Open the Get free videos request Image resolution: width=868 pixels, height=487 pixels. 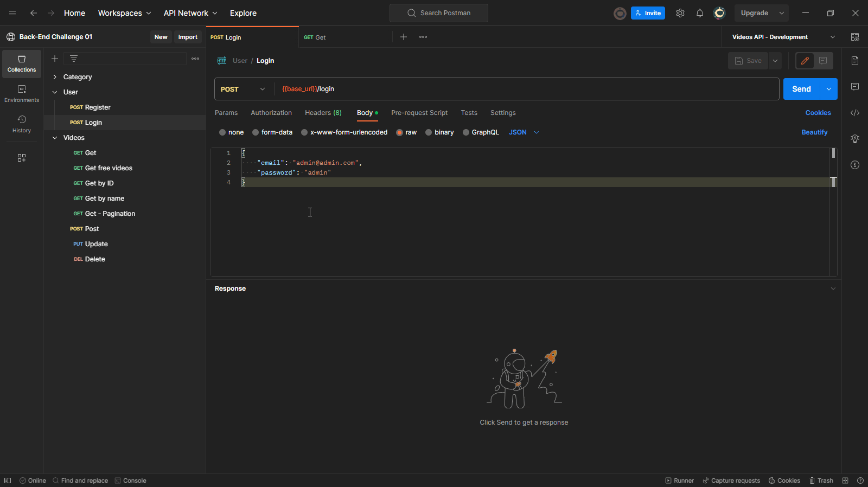coord(108,168)
